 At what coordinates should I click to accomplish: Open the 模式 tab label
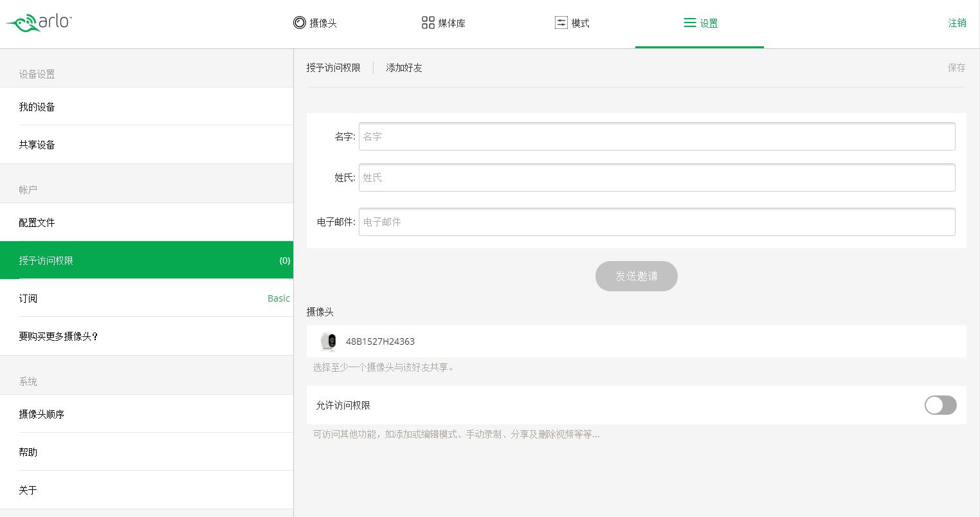tap(581, 23)
